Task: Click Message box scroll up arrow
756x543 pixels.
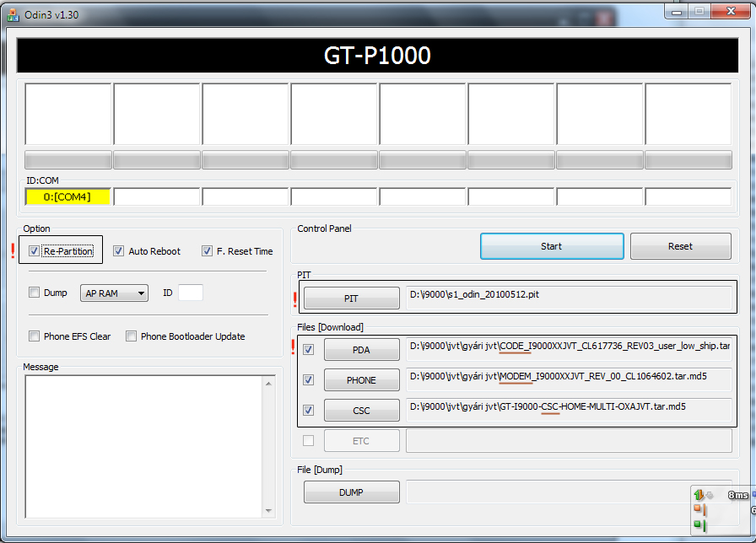Action: click(268, 384)
